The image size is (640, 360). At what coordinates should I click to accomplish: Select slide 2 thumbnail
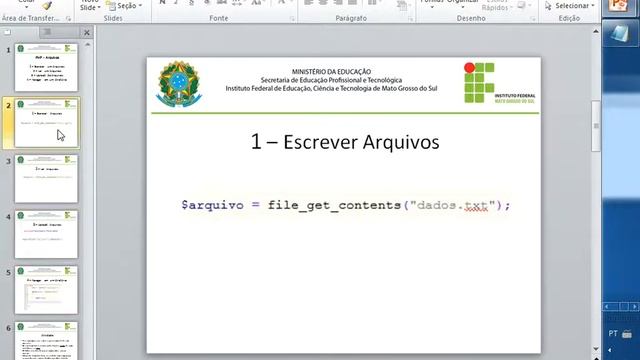[46, 122]
